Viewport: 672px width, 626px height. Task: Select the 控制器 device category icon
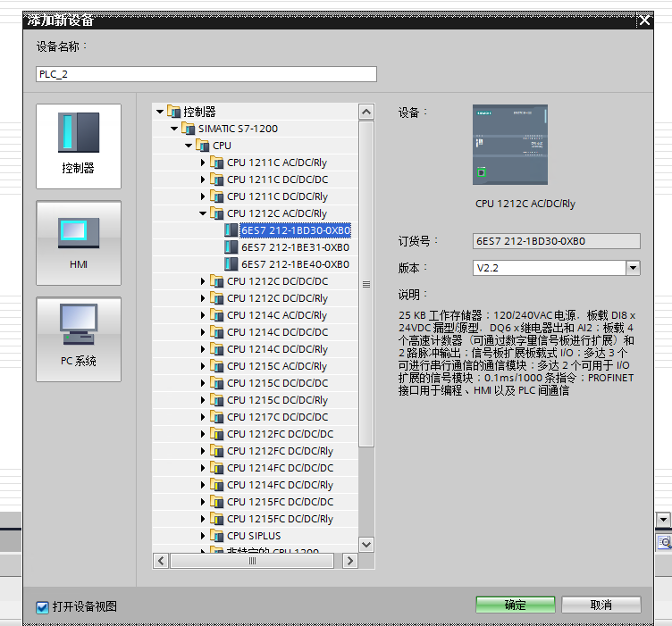[x=79, y=146]
